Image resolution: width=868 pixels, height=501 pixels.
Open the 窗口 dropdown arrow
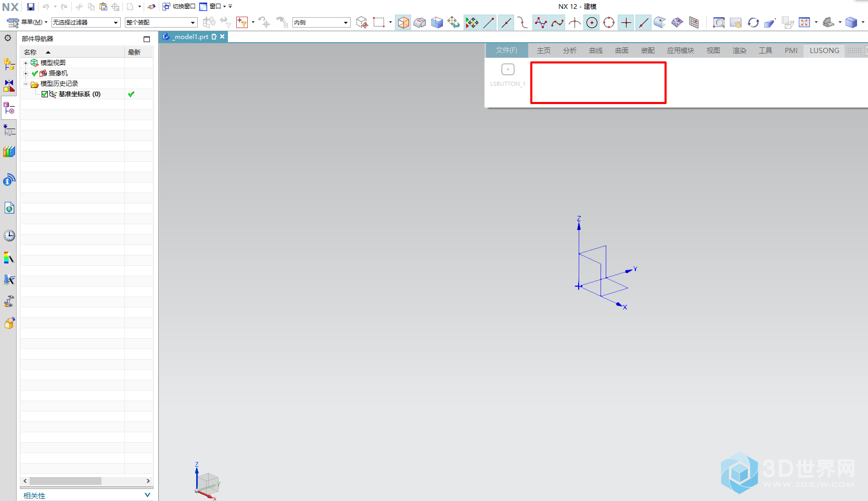click(x=225, y=7)
